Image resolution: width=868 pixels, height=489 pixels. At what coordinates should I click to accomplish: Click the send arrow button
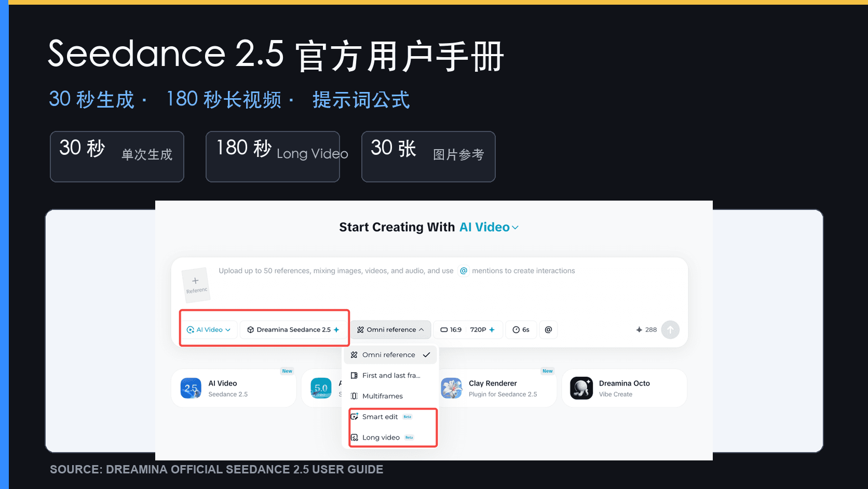click(x=670, y=329)
